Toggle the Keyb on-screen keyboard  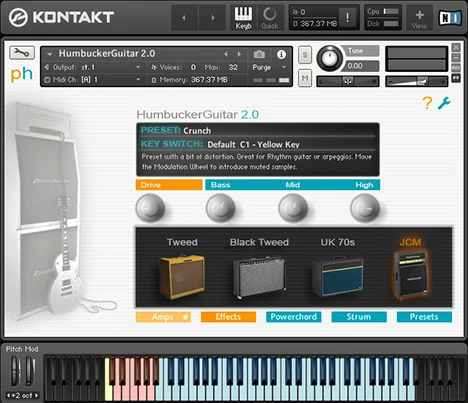tap(243, 18)
